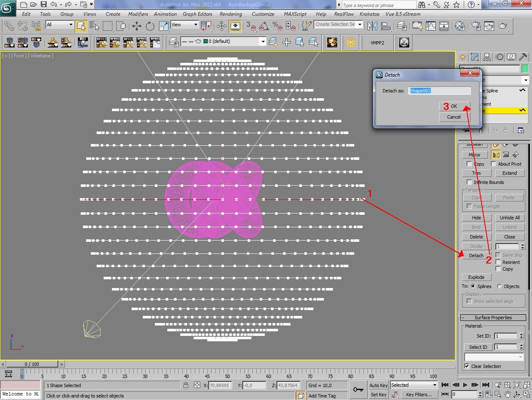
Task: Click the Unhide All button
Action: click(x=510, y=218)
